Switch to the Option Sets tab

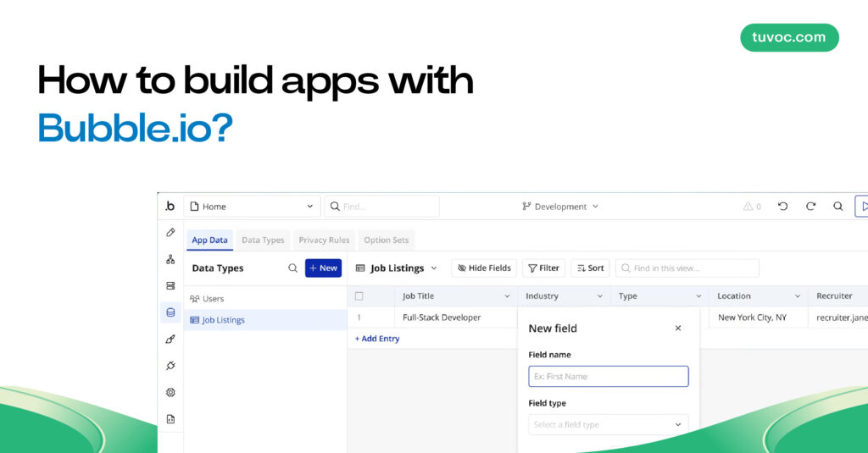click(386, 240)
